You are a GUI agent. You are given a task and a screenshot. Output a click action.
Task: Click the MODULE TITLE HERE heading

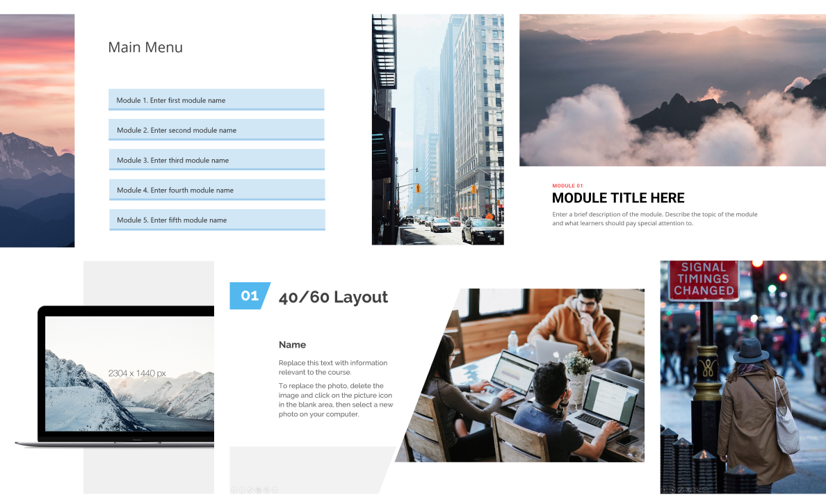[x=618, y=198]
